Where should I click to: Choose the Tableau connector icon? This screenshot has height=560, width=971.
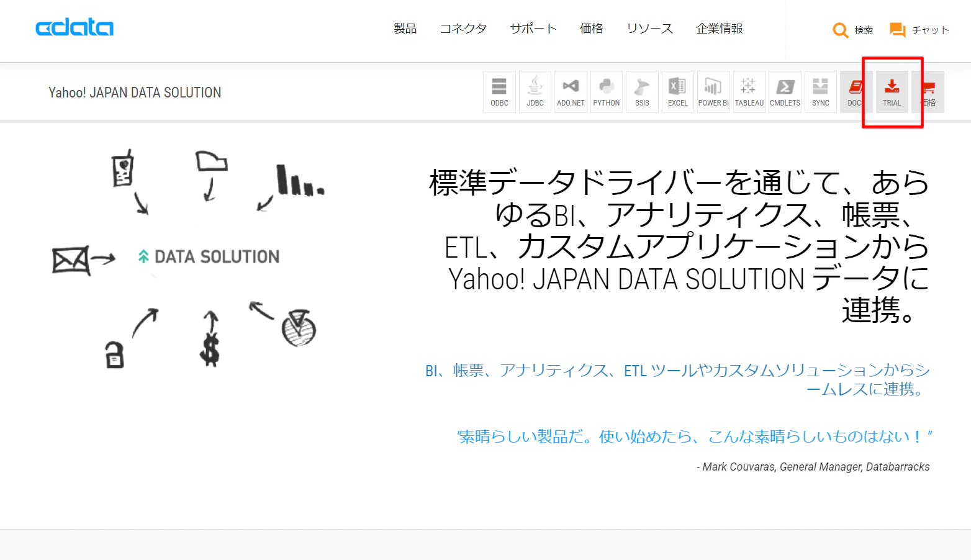749,92
